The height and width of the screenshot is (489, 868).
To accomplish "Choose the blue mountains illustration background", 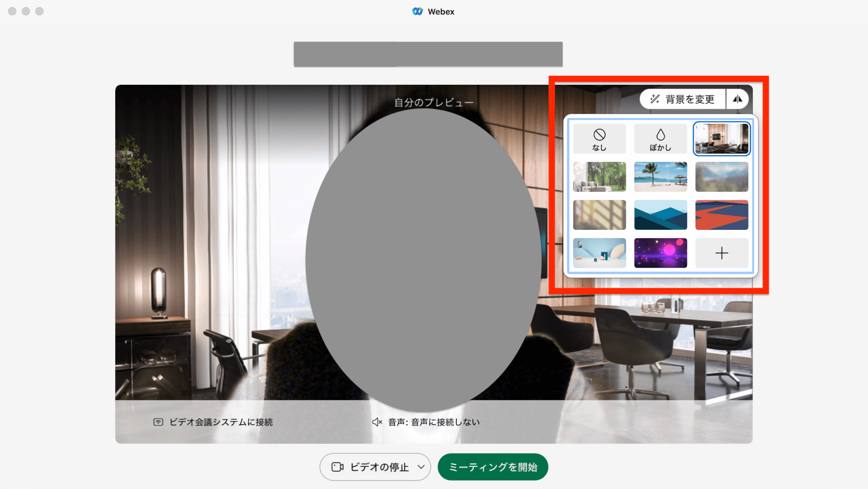I will coord(661,215).
